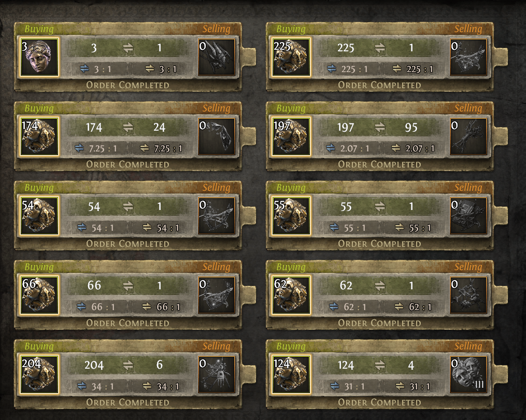Toggle the blue swap arrows beside 34 : 1
The image size is (526, 420).
pyautogui.click(x=82, y=386)
